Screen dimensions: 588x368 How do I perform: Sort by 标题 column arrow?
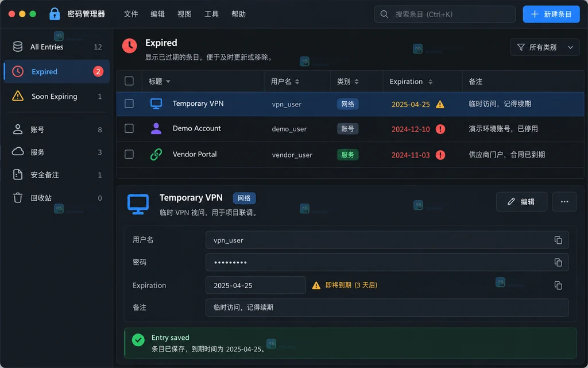click(x=168, y=82)
